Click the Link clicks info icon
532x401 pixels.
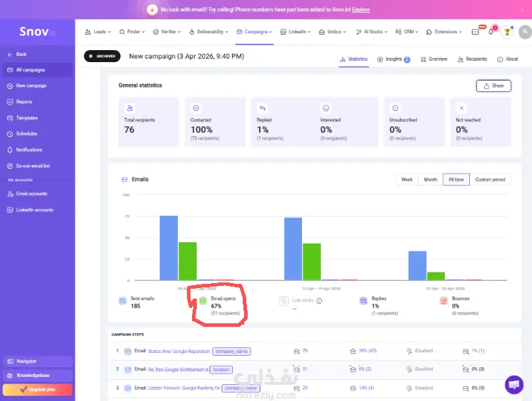click(319, 301)
